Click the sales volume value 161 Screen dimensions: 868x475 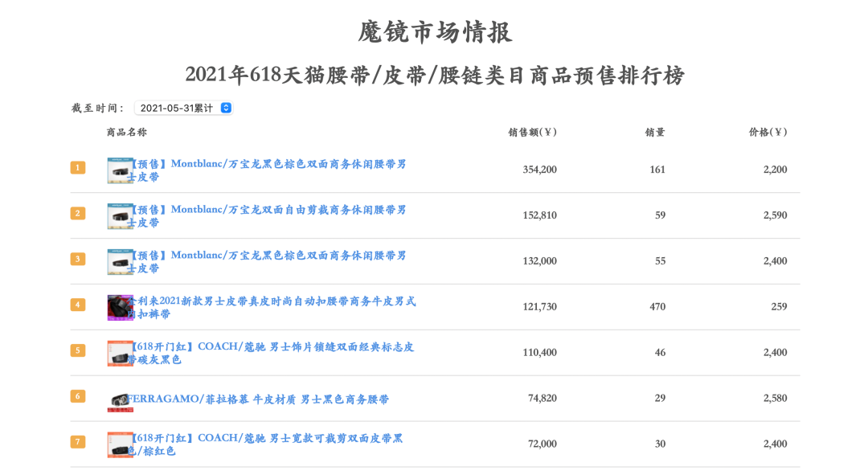(657, 170)
